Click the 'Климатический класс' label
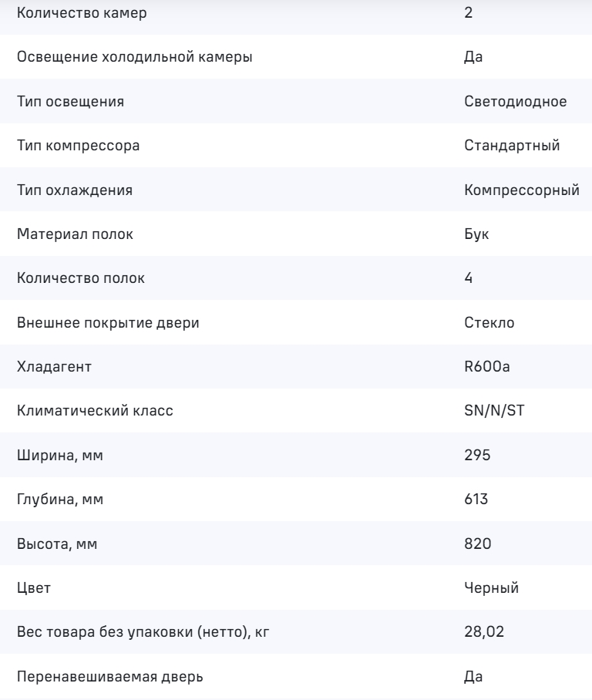 click(84, 411)
